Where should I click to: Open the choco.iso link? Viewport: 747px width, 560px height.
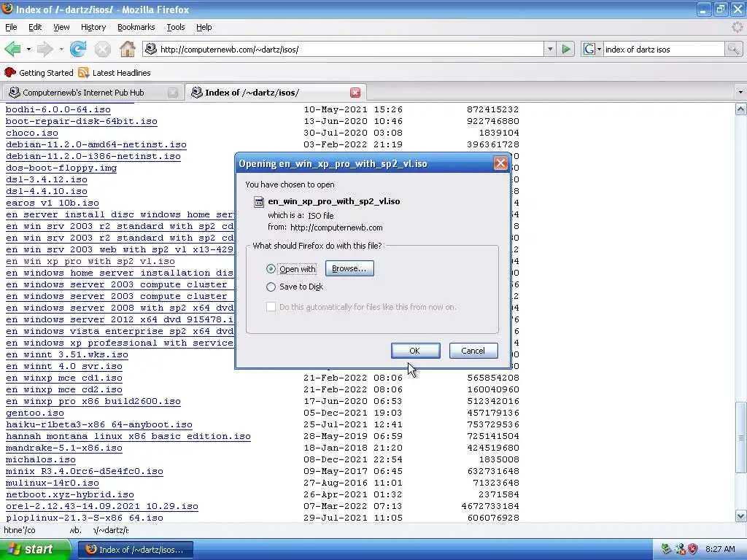32,133
